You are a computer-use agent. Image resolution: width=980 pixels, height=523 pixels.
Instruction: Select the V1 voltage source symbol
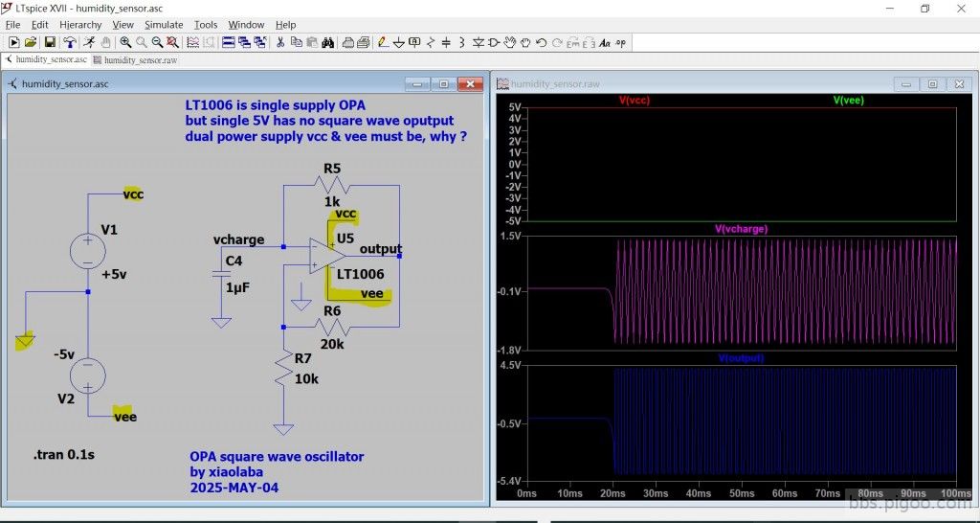(87, 251)
